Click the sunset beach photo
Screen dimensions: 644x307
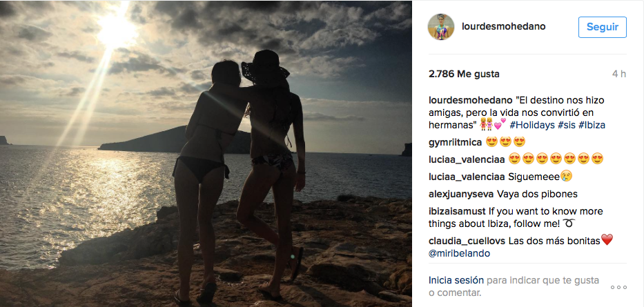click(x=206, y=153)
